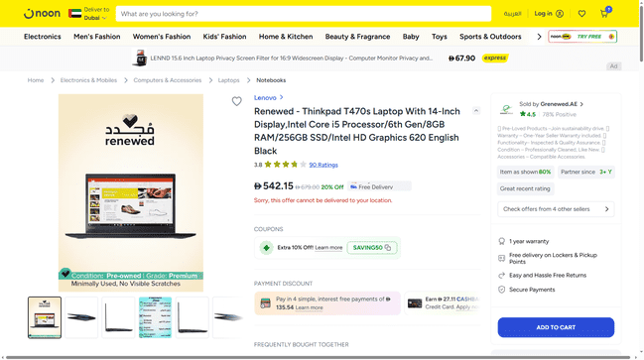Click the Grenewed.AE seller logo
Viewport: 644px width, 360px height.
pos(506,109)
